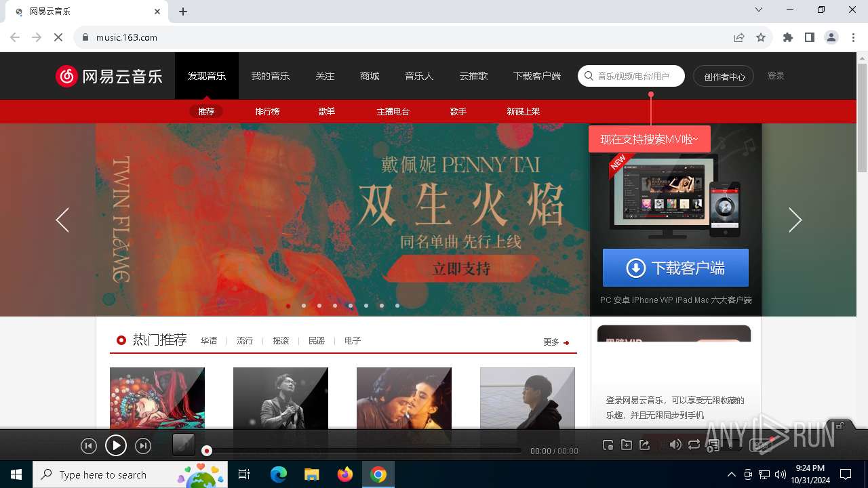Screen dimensions: 868x488
Task: Open a new browser tab
Action: tap(183, 12)
